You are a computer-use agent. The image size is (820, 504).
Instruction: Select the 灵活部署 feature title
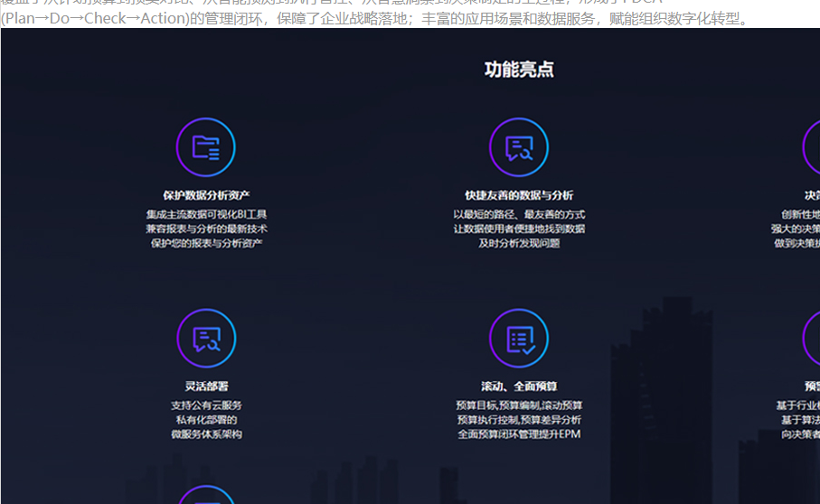click(x=206, y=387)
